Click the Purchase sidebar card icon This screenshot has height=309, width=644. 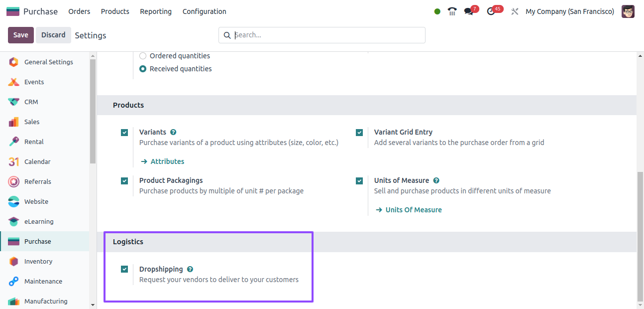pos(14,241)
